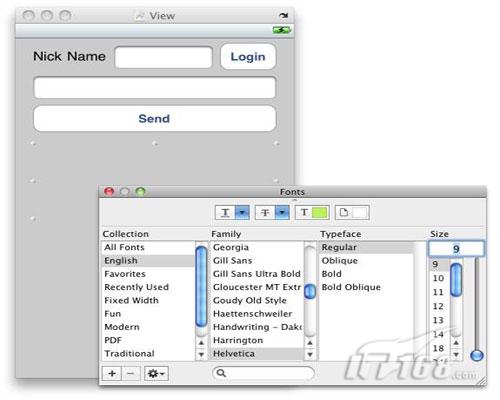The width and height of the screenshot is (500, 400).
Task: Click the white document color swatch
Action: [x=359, y=212]
